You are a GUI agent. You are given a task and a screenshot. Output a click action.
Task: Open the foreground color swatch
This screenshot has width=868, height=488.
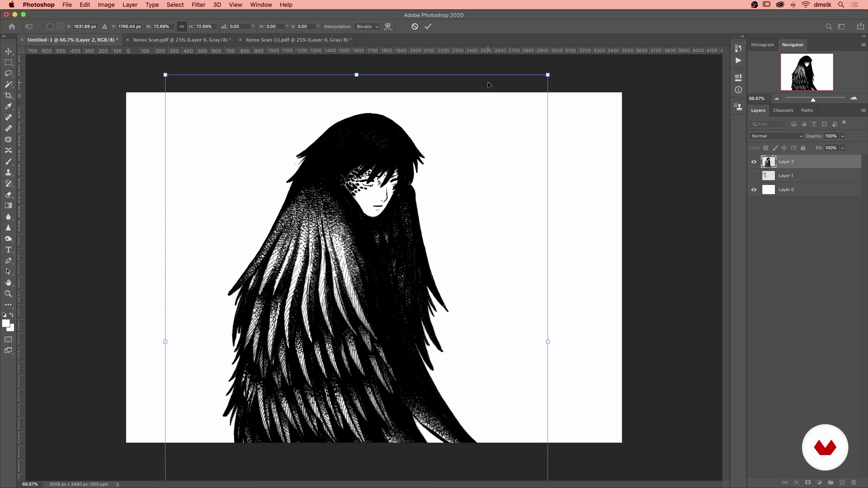(x=5, y=323)
